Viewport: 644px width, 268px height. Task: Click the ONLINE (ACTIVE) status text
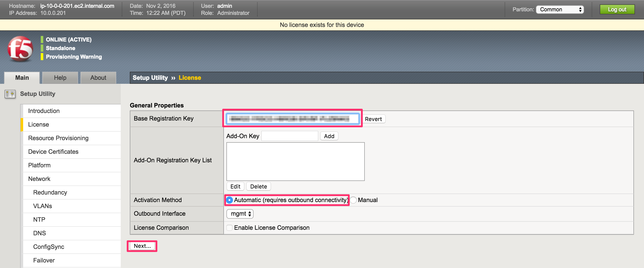coord(69,40)
